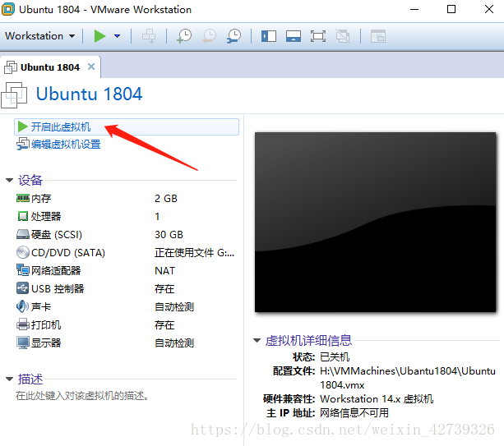504x446 pixels.
Task: Click the 打印机 printer icon
Action: coord(23,324)
